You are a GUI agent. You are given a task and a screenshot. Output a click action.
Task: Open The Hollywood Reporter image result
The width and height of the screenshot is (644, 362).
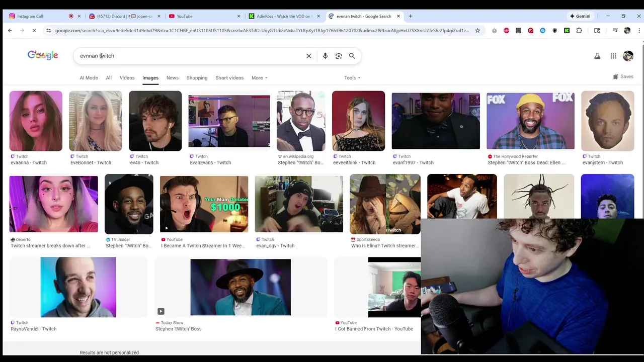coord(530,121)
